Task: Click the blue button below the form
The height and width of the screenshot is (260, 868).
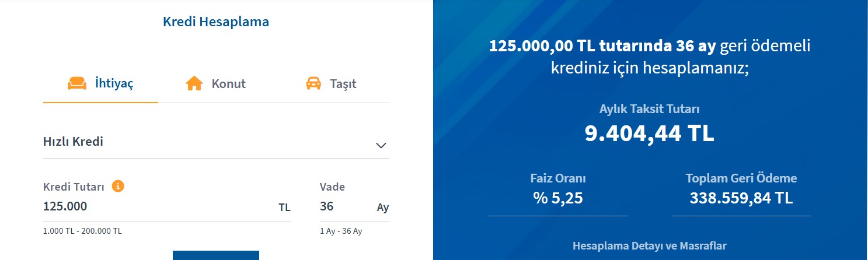Action: pos(216,255)
